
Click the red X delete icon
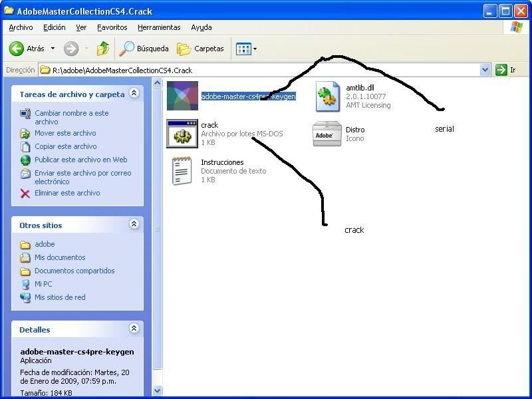pyautogui.click(x=25, y=194)
